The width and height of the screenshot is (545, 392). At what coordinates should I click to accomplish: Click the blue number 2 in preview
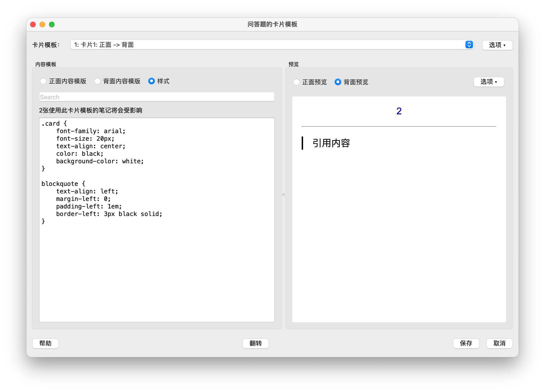pos(399,111)
